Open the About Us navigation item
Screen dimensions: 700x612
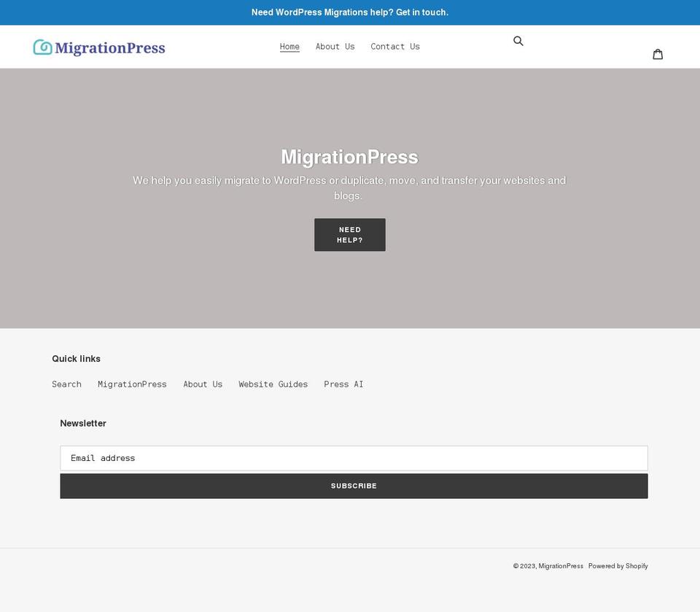click(335, 46)
